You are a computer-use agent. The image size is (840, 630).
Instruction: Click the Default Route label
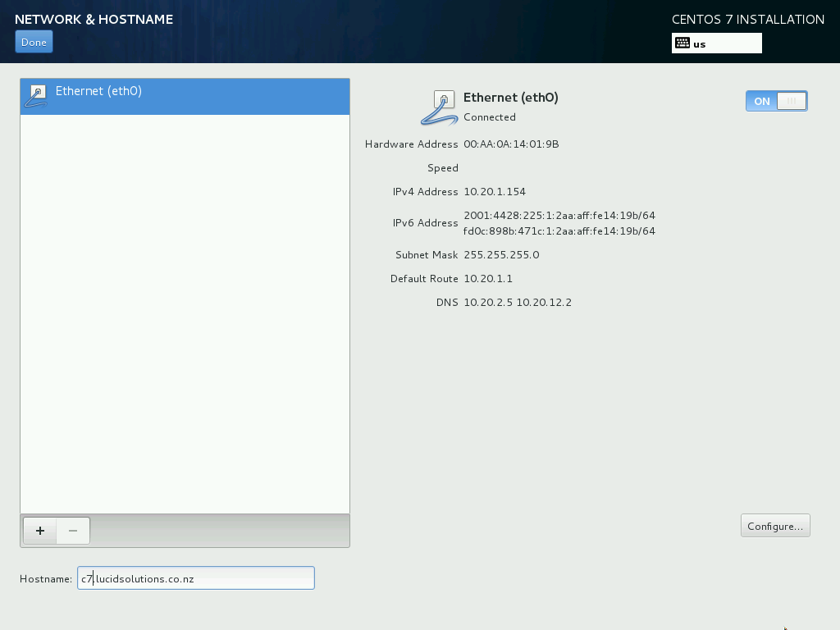click(x=424, y=279)
